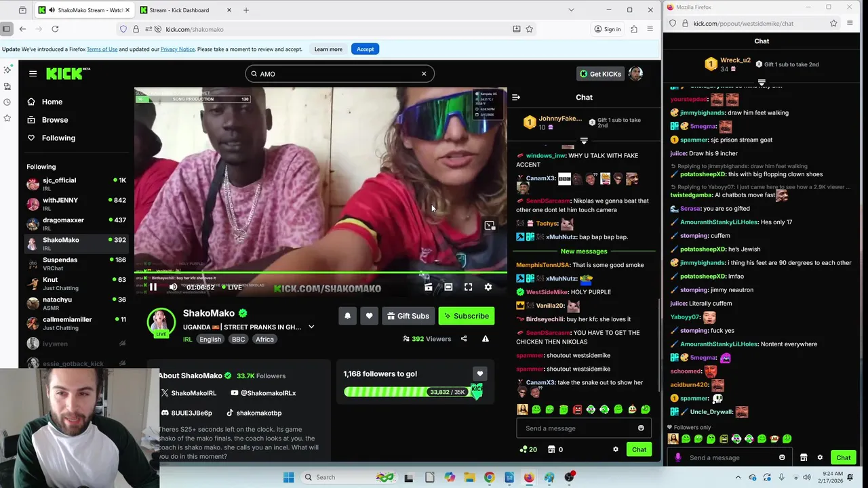Toggle follow heart for ShakoMako
Image resolution: width=868 pixels, height=488 pixels.
[x=369, y=316]
